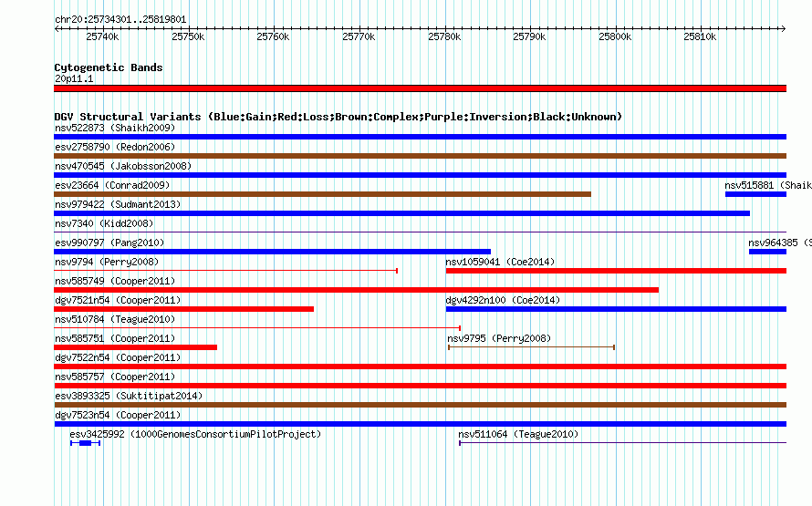812x506 pixels.
Task: Click the 25790k ruler tick label
Action: (529, 37)
